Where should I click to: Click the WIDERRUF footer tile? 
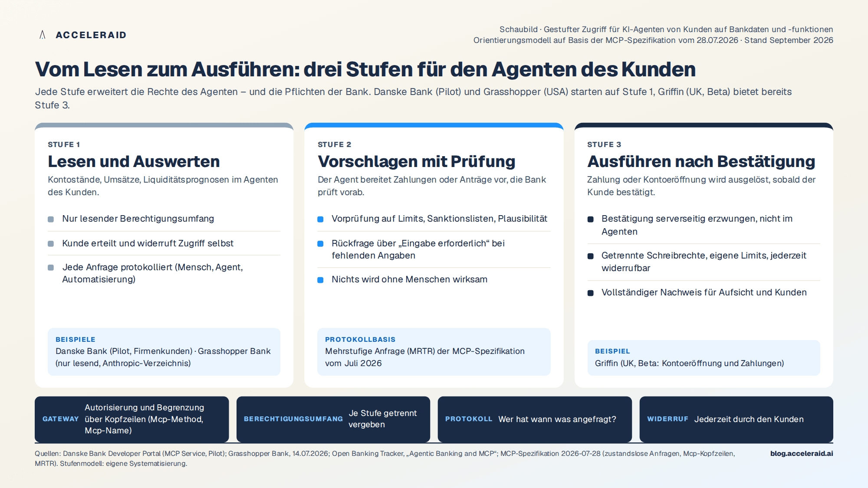pos(736,419)
